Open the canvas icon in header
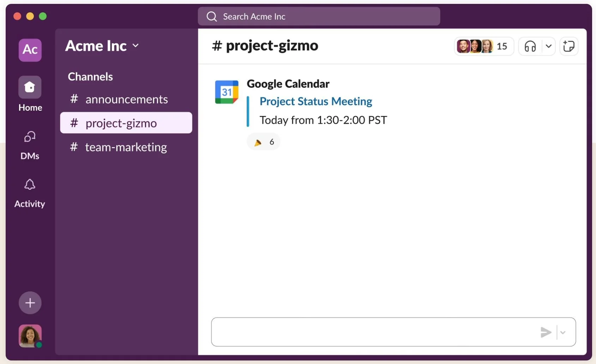Image resolution: width=596 pixels, height=364 pixels. point(568,46)
